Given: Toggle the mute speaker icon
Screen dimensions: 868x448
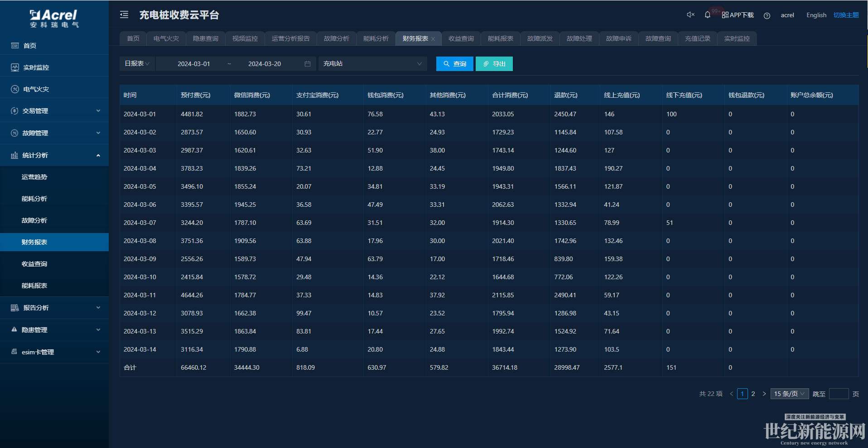Looking at the screenshot, I should click(690, 15).
